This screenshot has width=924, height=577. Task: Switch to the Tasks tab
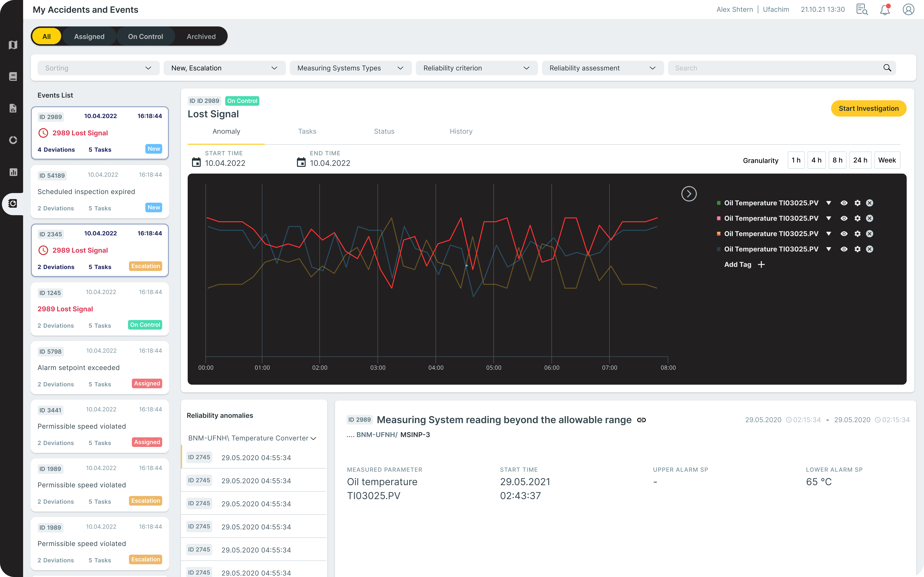coord(307,131)
